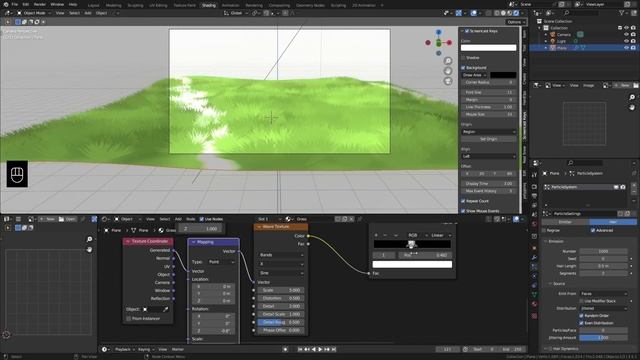This screenshot has height=360, width=640.
Task: Open the Global transform orientation dropdown
Action: click(x=236, y=13)
